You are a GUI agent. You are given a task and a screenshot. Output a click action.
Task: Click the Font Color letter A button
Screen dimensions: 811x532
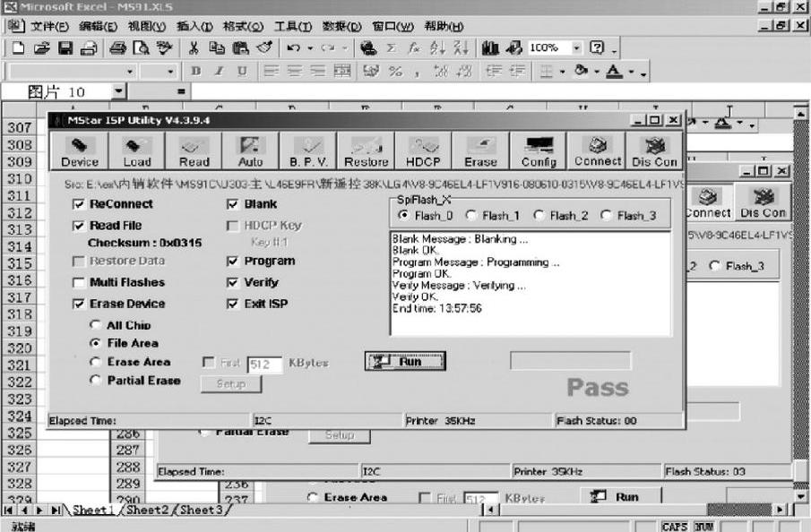pyautogui.click(x=614, y=71)
